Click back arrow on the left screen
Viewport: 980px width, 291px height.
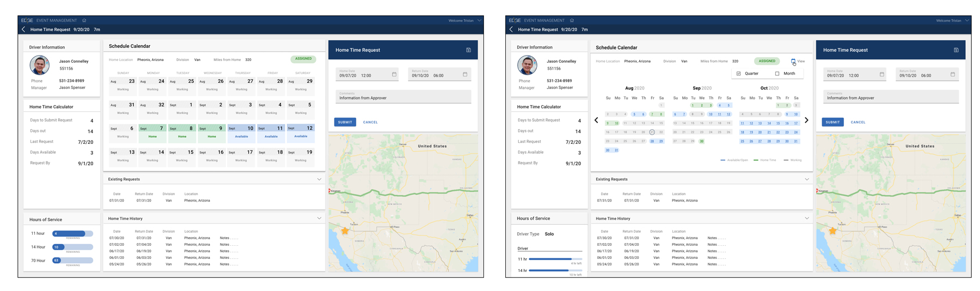tap(23, 29)
